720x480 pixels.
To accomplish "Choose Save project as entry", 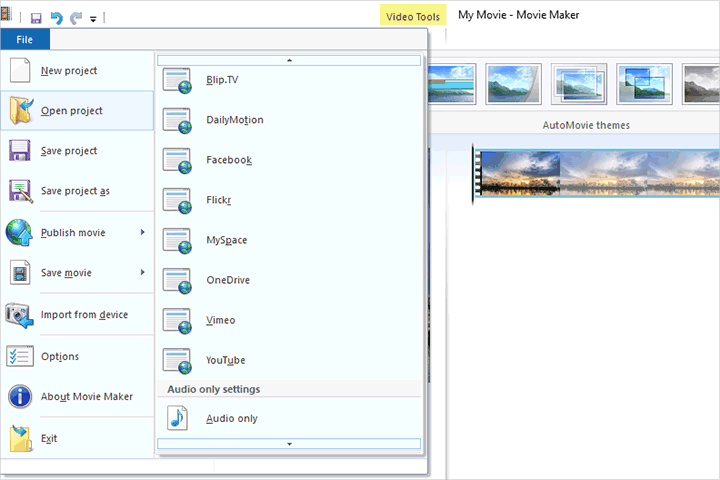I will pyautogui.click(x=77, y=191).
